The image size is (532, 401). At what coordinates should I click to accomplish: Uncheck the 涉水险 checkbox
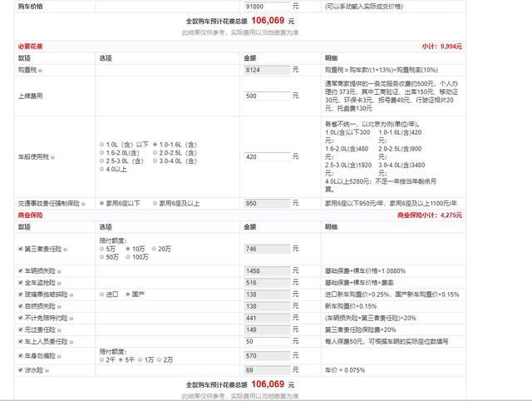click(20, 369)
